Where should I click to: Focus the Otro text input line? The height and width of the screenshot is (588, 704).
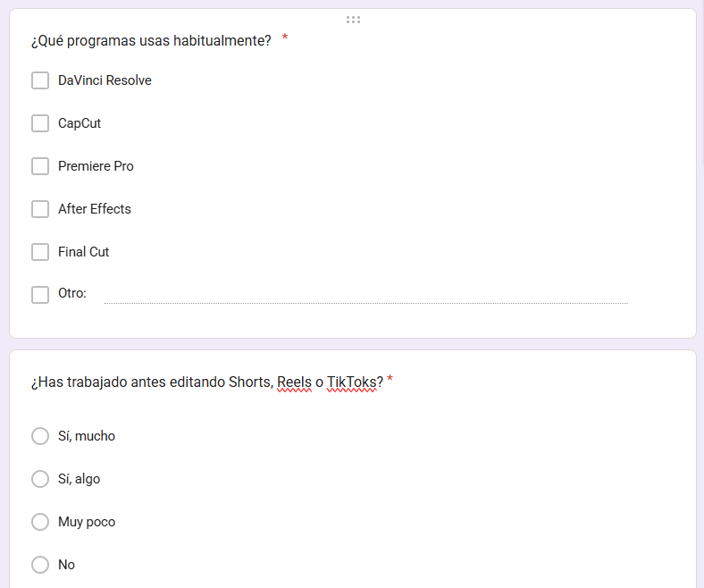[366, 295]
